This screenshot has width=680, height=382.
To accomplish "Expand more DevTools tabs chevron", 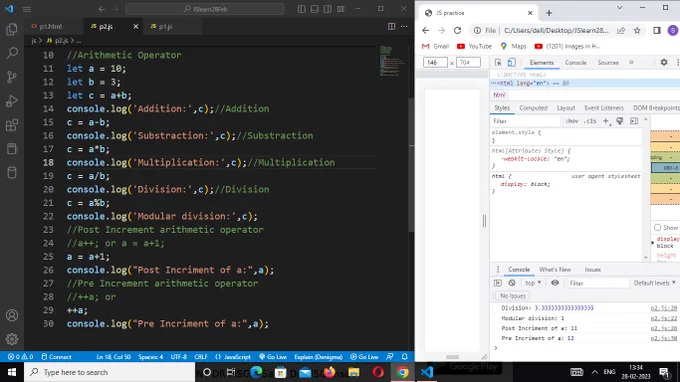I will coord(631,62).
